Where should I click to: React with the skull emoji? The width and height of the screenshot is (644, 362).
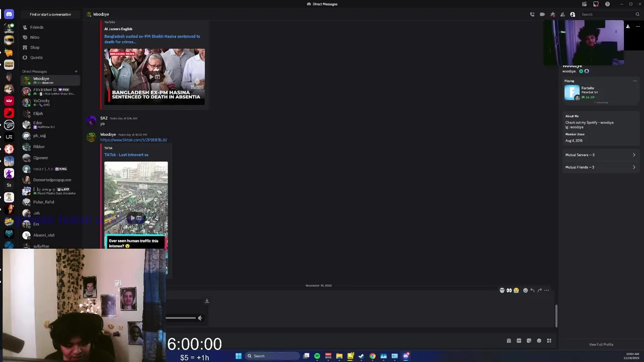click(x=502, y=290)
